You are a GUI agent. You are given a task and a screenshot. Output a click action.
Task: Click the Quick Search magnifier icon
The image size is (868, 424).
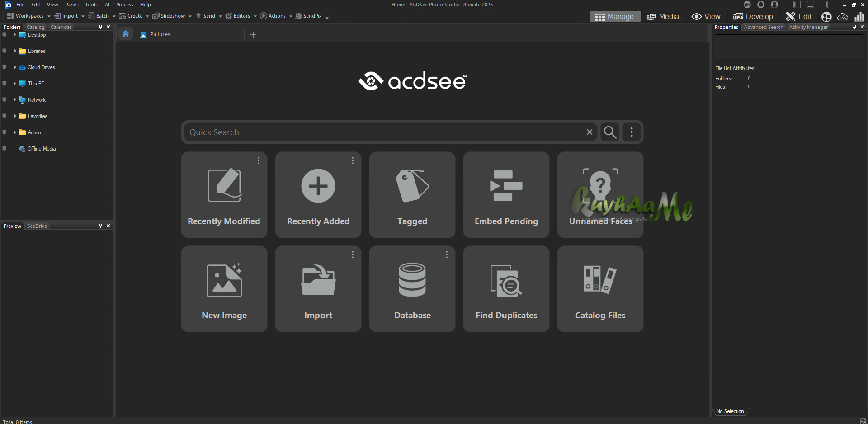point(610,132)
